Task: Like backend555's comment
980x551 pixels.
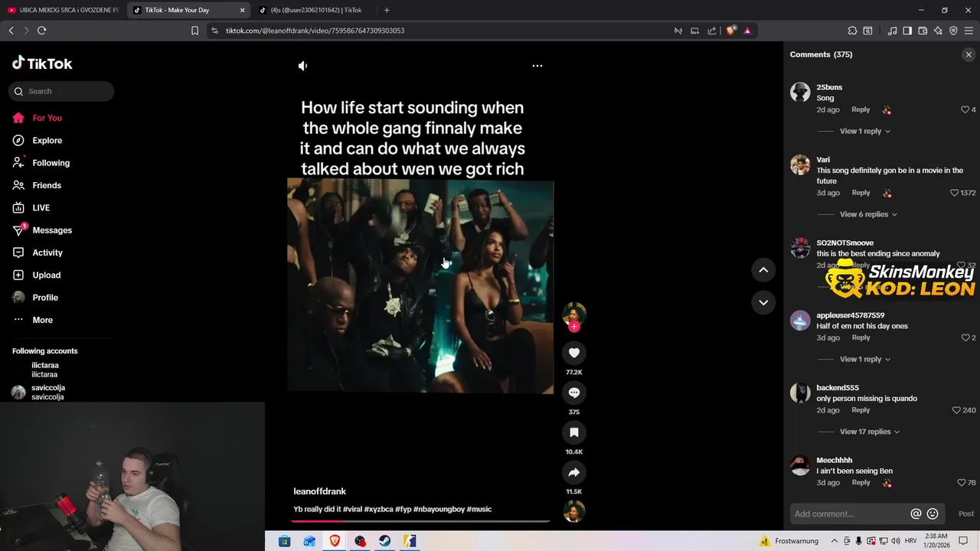Action: coord(956,410)
